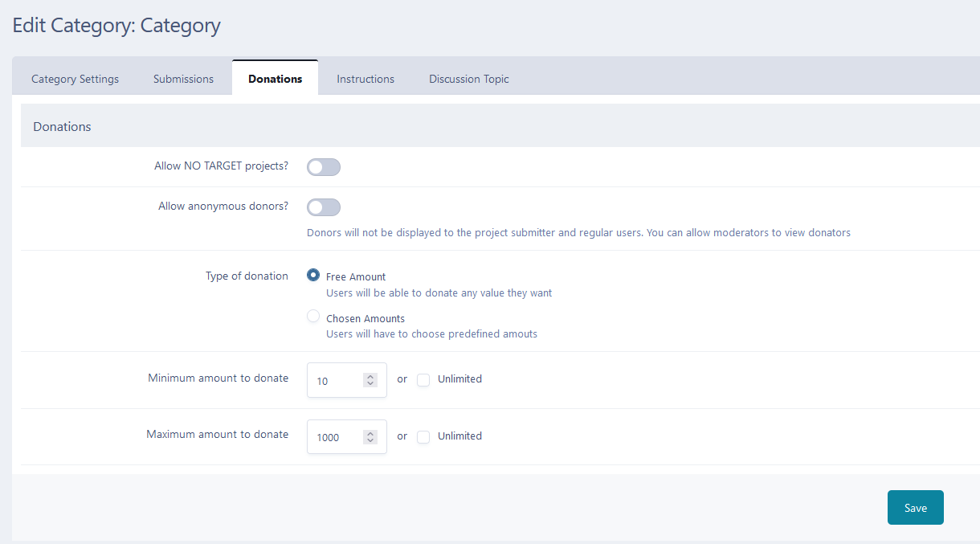
Task: Increase minimum amount with up arrow
Action: click(x=370, y=377)
